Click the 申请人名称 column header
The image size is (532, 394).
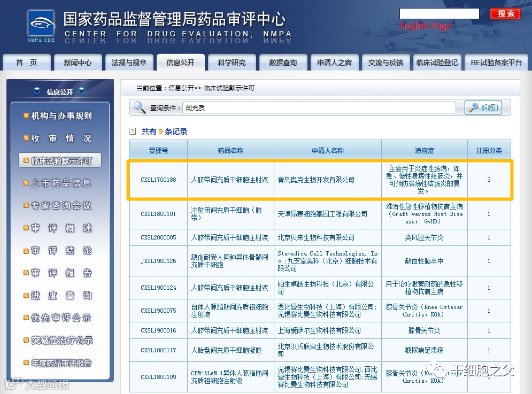pos(328,150)
